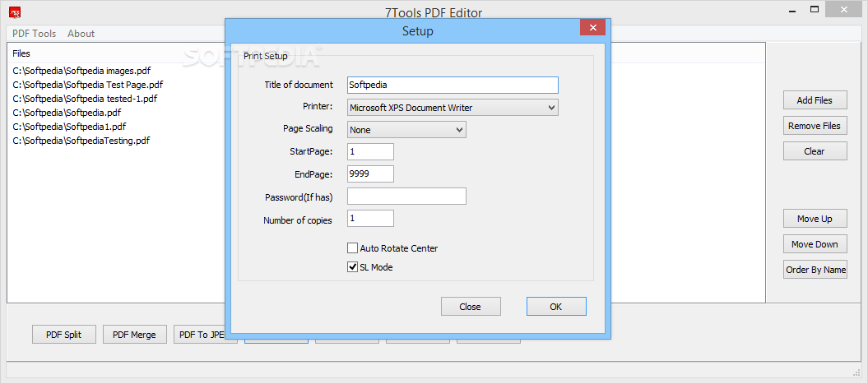Select Softpedia images.pdf in file list
868x384 pixels.
[81, 71]
